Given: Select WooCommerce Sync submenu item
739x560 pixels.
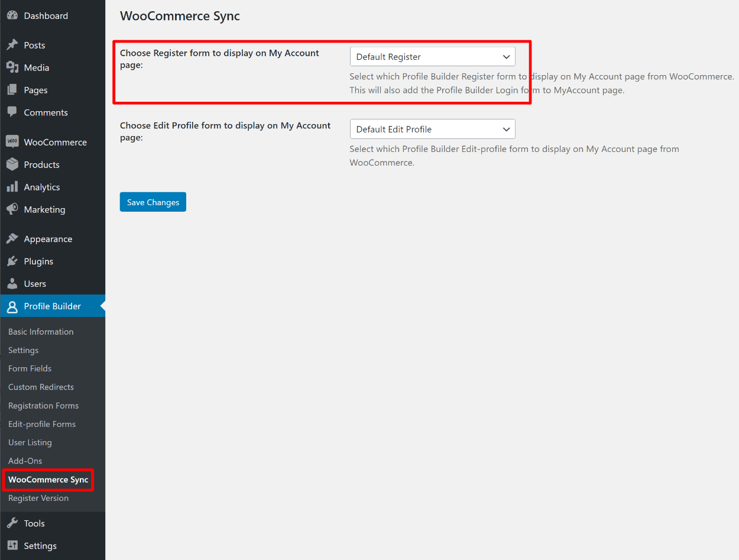Looking at the screenshot, I should coord(48,480).
